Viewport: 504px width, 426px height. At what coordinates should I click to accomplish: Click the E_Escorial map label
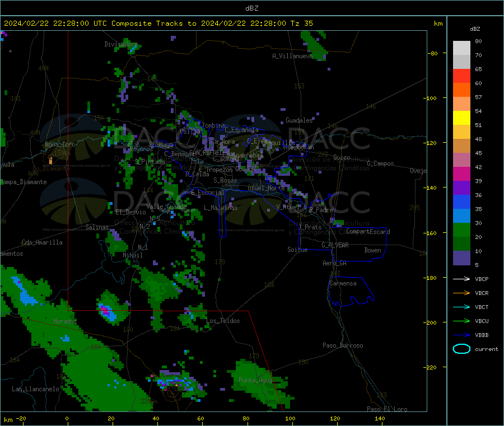click(x=208, y=193)
